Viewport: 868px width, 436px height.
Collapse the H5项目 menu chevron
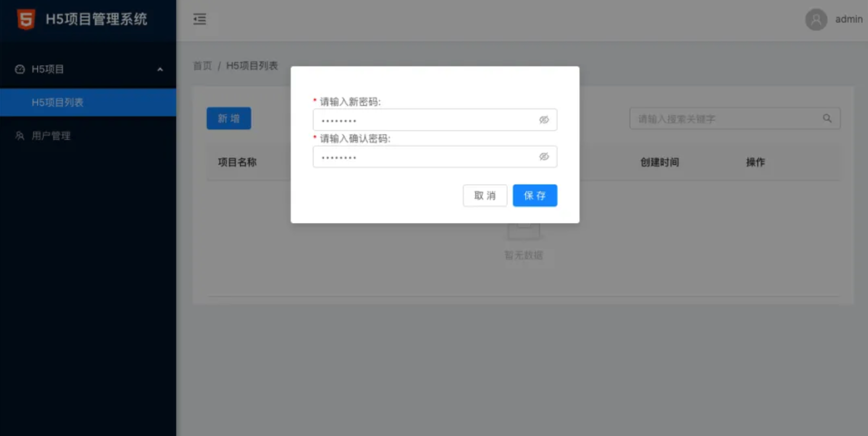click(160, 70)
